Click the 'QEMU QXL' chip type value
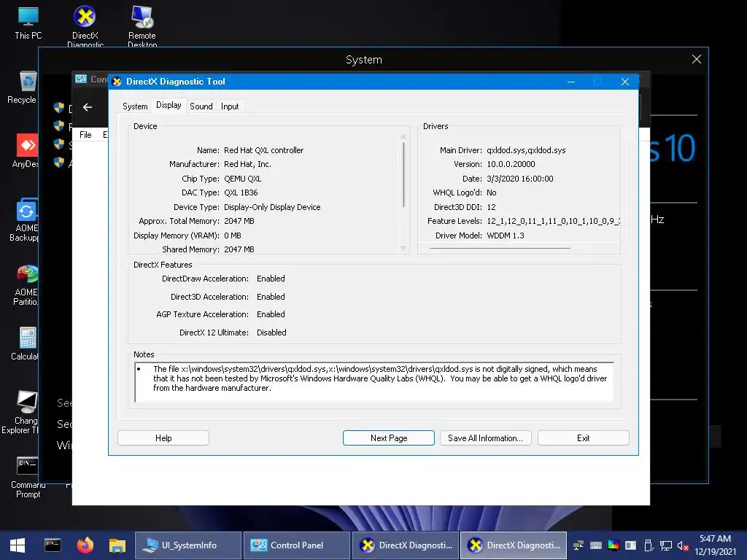The image size is (747, 560). coord(242,179)
